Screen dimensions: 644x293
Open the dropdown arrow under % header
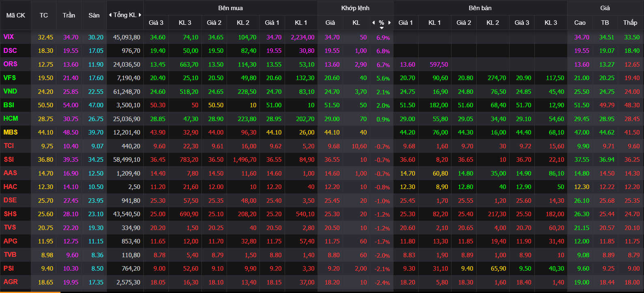coord(381,28)
